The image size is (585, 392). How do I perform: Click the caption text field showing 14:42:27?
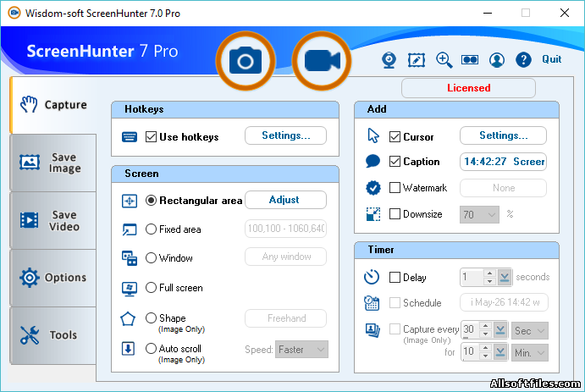[x=503, y=162]
